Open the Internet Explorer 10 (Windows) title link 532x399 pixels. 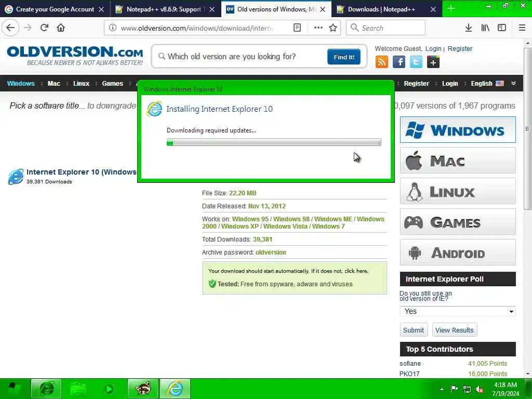pyautogui.click(x=82, y=172)
